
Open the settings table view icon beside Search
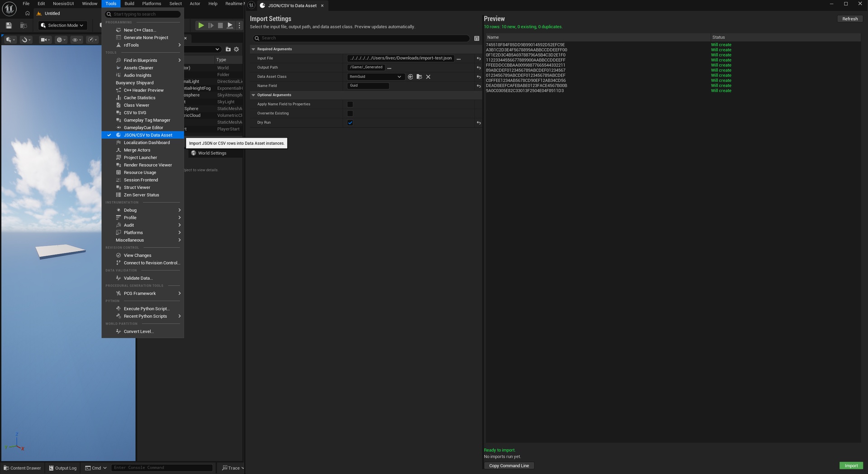[477, 38]
